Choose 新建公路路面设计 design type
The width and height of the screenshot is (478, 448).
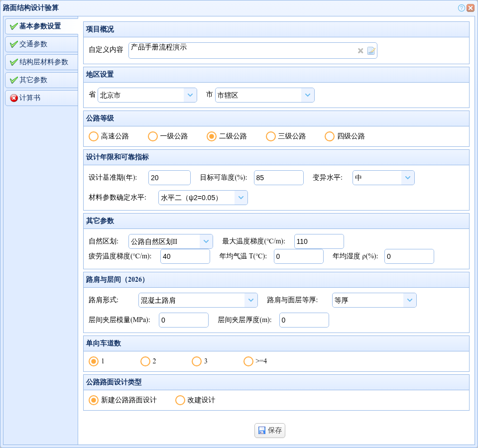(93, 400)
